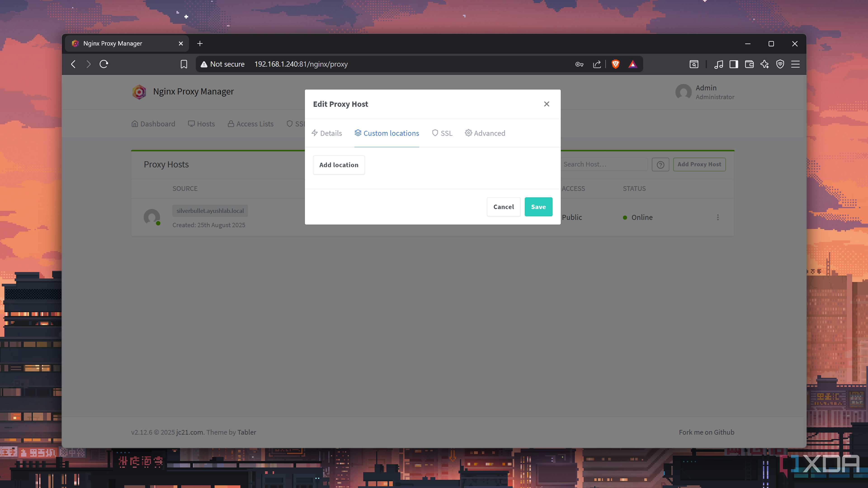This screenshot has height=488, width=868.
Task: Open the Brave Wallet icon
Action: tap(749, 64)
